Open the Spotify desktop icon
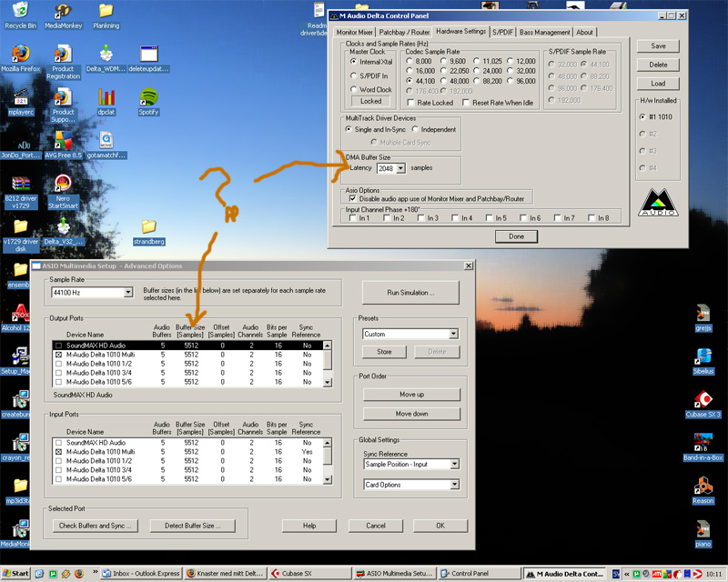Image resolution: width=728 pixels, height=582 pixels. tap(148, 102)
